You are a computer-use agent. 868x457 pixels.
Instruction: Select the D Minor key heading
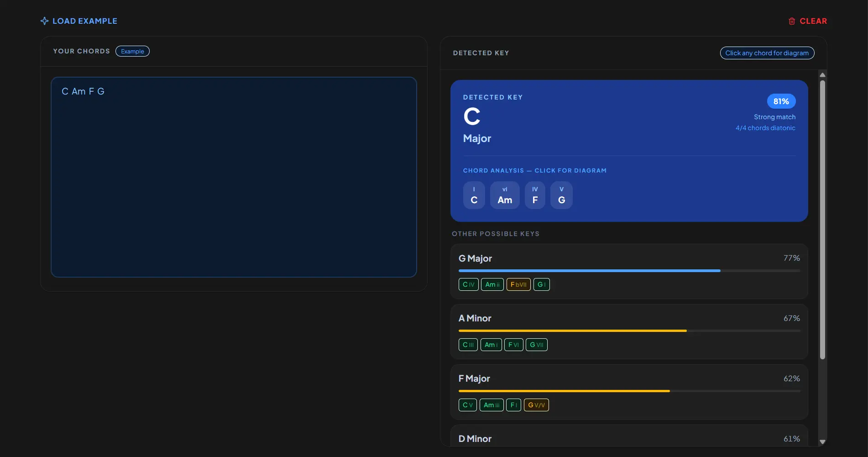(475, 439)
